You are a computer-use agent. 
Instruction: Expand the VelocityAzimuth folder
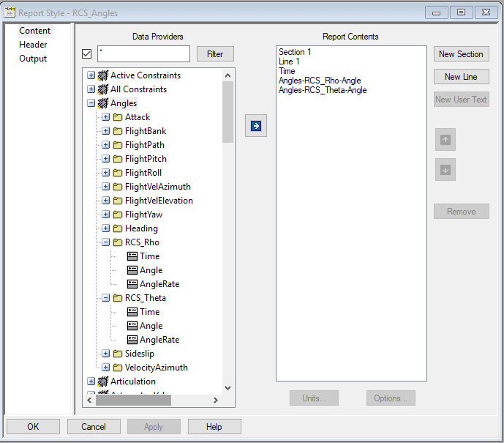106,368
